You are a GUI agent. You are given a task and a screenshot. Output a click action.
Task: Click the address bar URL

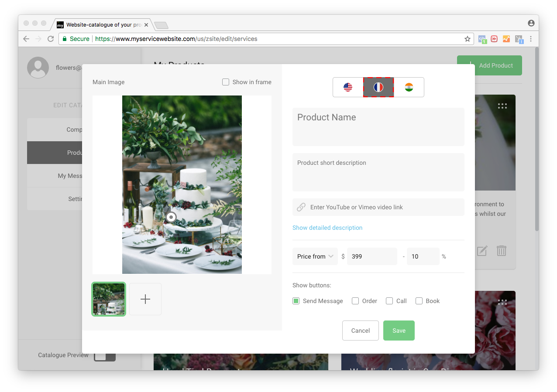[176, 39]
